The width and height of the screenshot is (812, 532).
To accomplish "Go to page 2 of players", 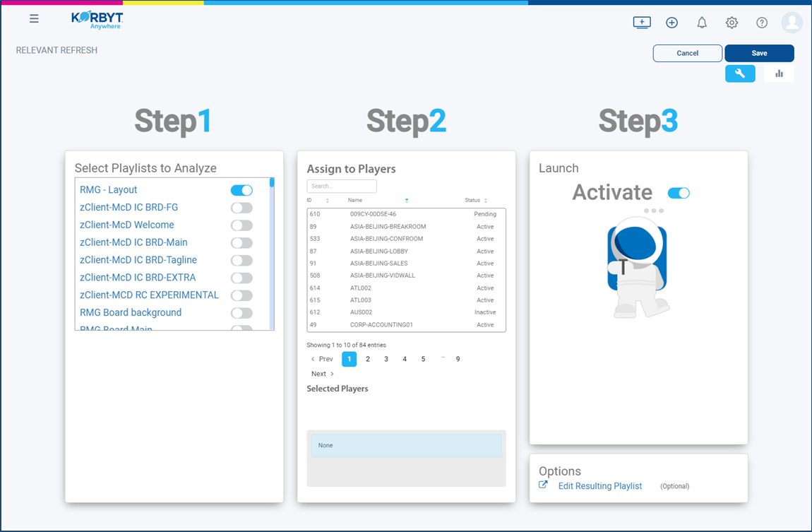I will click(368, 359).
